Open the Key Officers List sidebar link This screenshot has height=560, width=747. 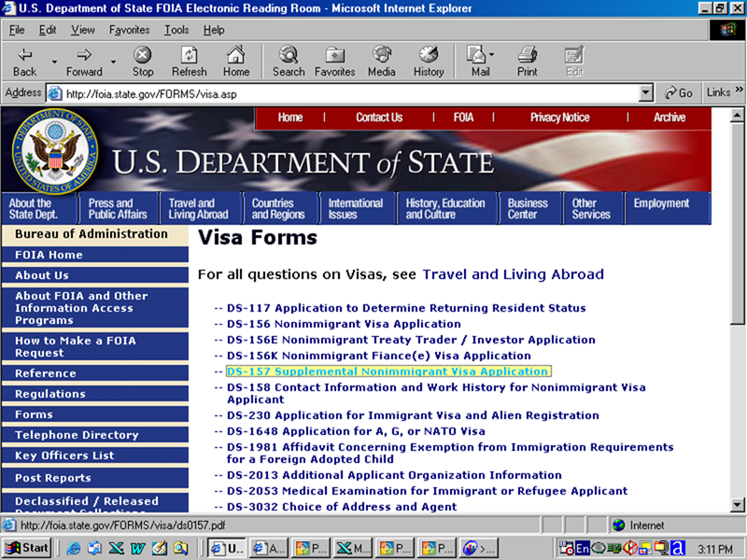point(95,455)
